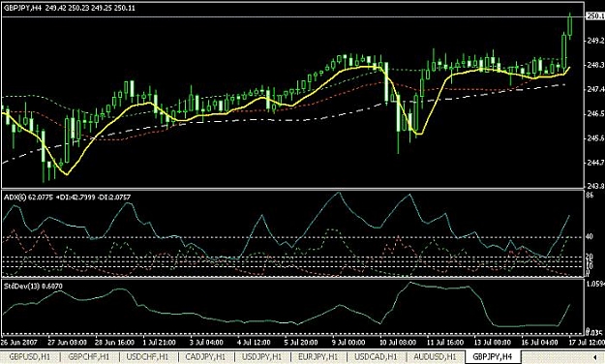Click the 40 level ADX scale value

coord(590,236)
